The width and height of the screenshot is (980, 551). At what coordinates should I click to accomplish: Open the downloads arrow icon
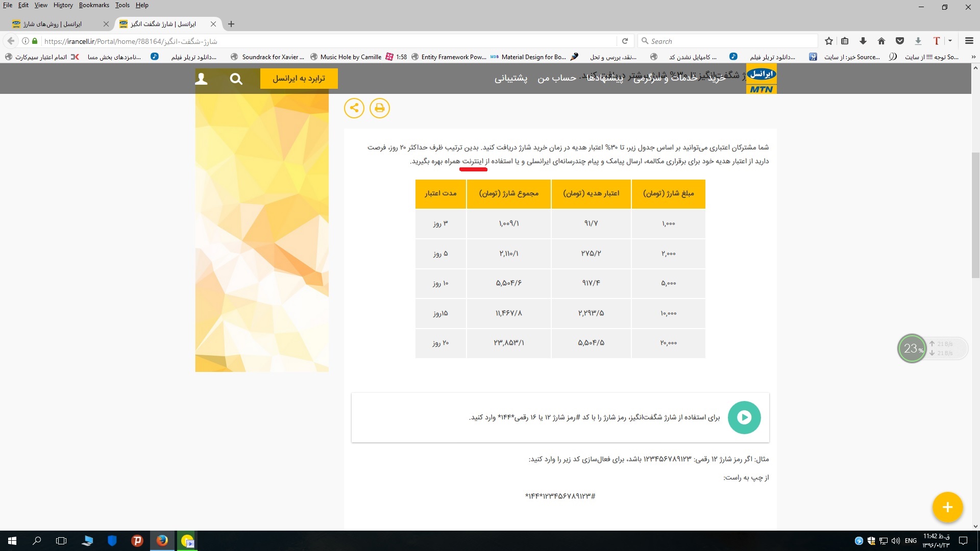point(863,41)
